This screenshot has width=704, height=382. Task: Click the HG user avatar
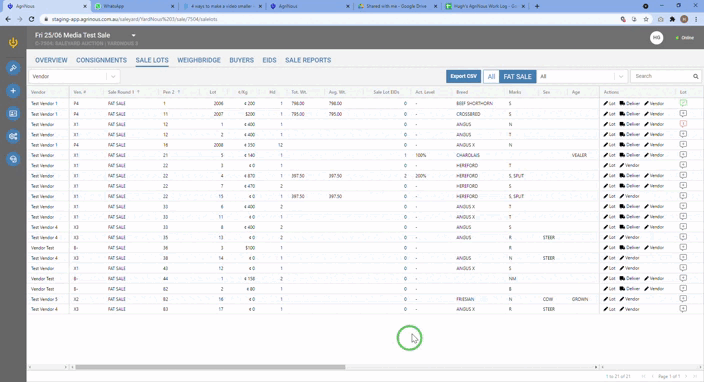(x=656, y=38)
